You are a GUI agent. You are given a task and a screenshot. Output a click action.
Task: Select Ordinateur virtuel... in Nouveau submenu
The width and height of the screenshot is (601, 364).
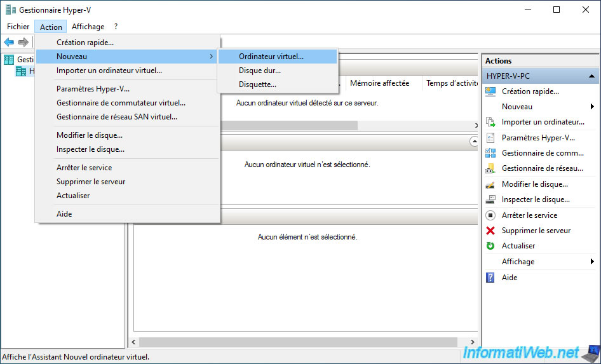(x=278, y=57)
